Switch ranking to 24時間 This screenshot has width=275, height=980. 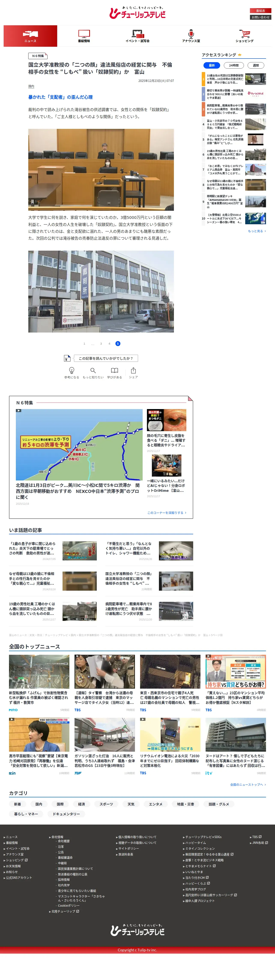[234, 65]
